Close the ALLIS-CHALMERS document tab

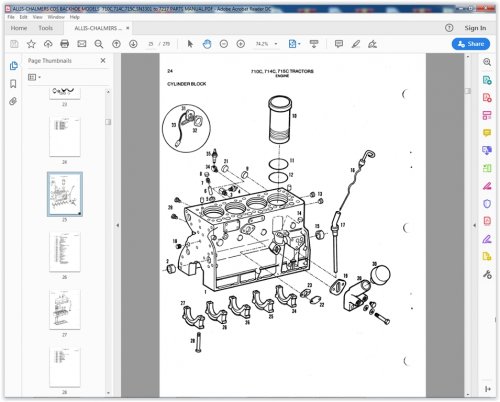128,28
